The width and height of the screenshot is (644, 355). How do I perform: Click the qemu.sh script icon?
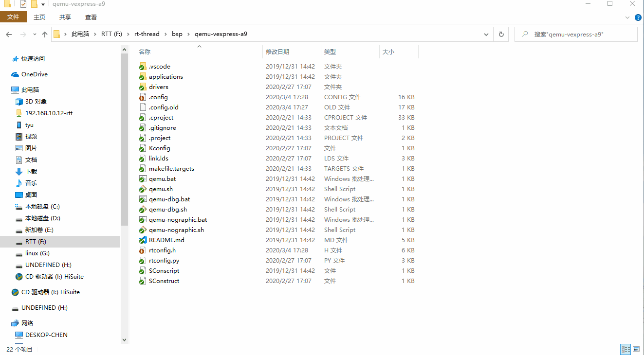pos(143,189)
